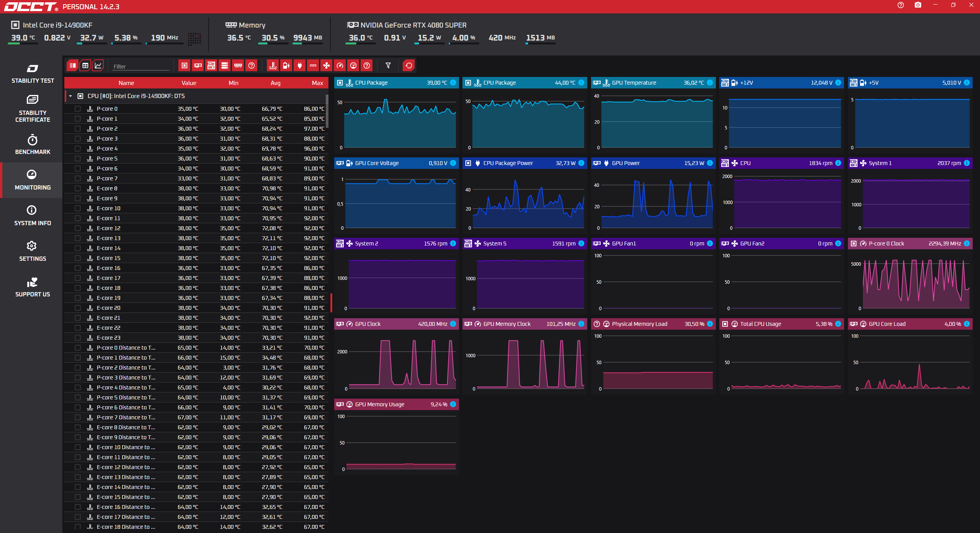
Task: Toggle the temperature sensor filter icon
Action: (273, 65)
